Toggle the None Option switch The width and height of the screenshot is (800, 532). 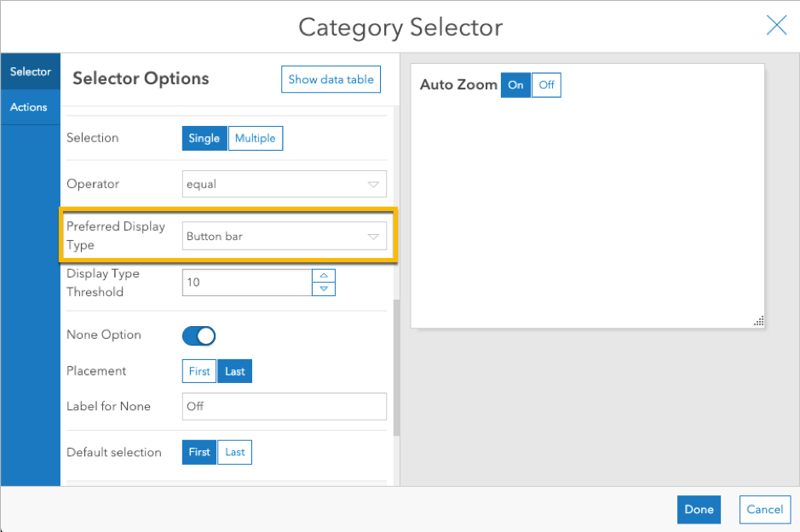click(199, 335)
